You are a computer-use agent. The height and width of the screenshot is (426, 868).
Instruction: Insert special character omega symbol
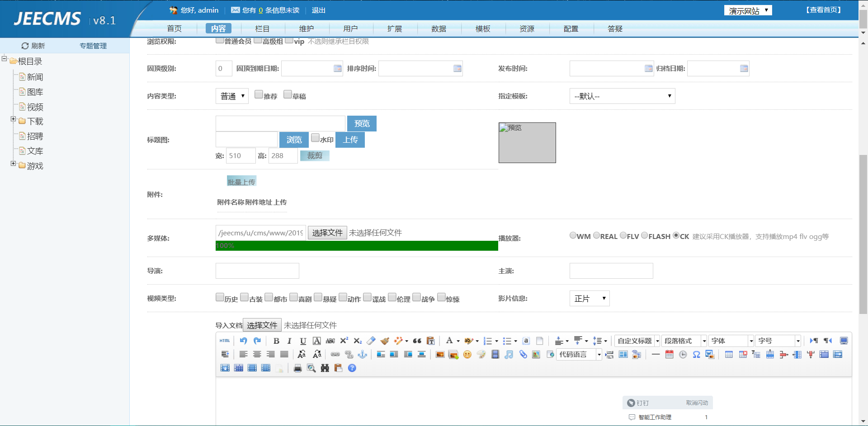point(697,355)
